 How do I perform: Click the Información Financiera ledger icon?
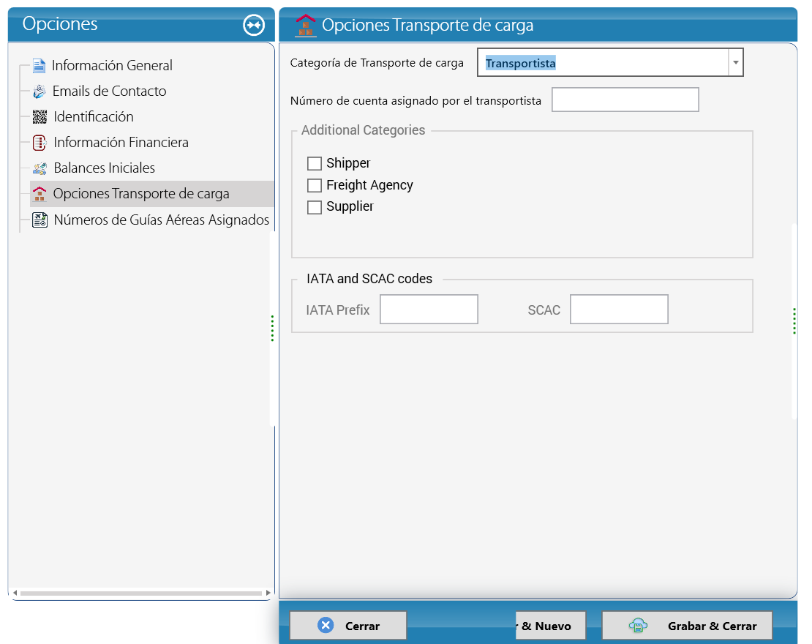tap(40, 143)
